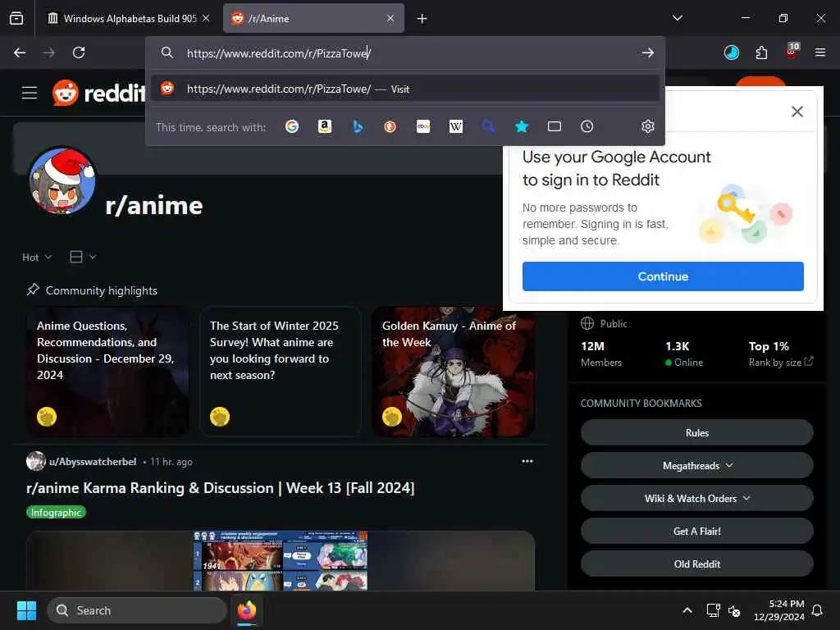Search open tabs using the tab icon
Viewport: 840px width, 630px height.
point(555,126)
